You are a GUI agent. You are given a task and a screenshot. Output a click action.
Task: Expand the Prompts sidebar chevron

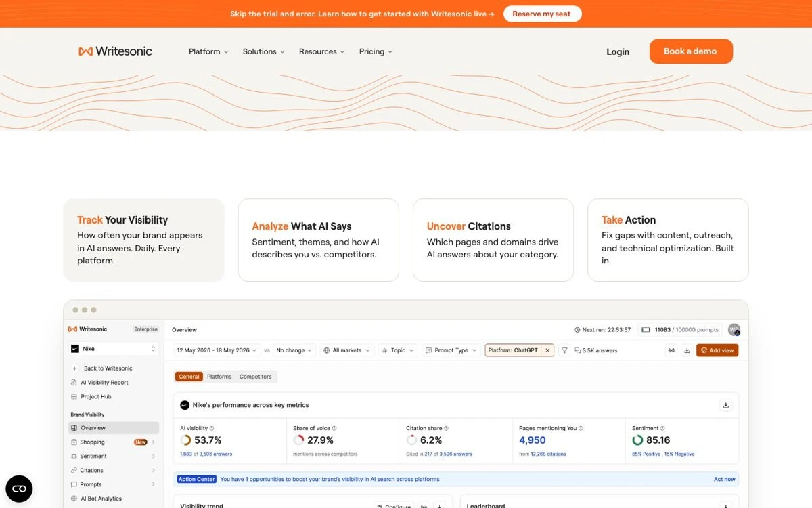point(154,484)
